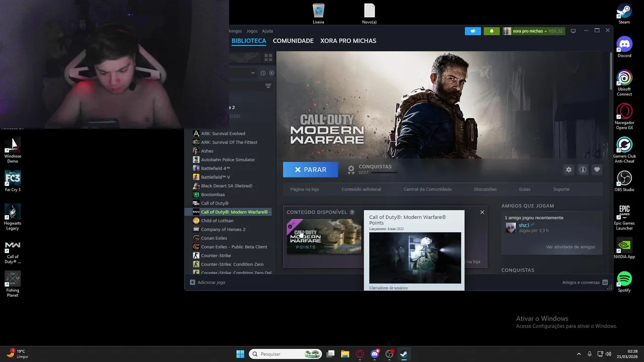Open game settings gear for Modern Warfare
644x362 pixels.
(x=569, y=170)
